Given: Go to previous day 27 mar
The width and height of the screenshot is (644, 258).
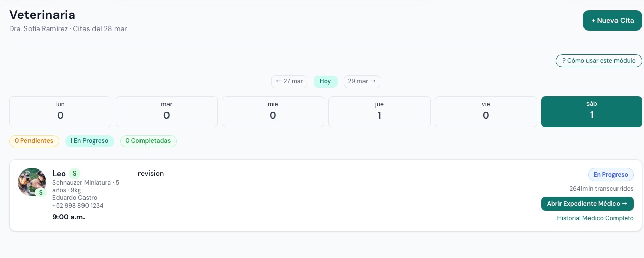Looking at the screenshot, I should [x=289, y=81].
